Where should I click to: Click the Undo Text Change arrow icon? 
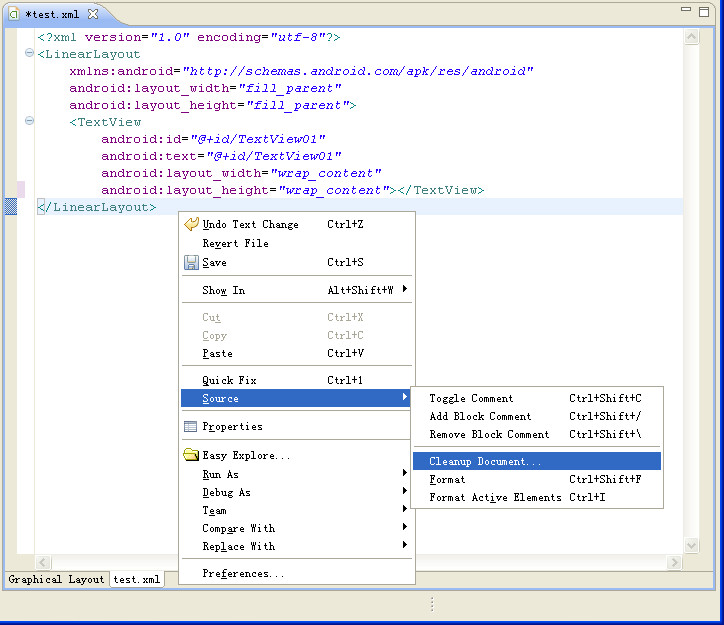191,224
